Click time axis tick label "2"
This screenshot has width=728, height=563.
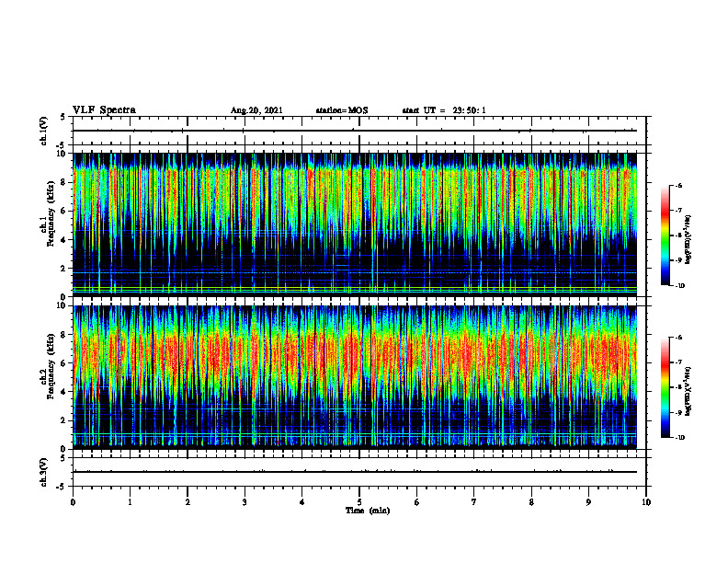[188, 502]
